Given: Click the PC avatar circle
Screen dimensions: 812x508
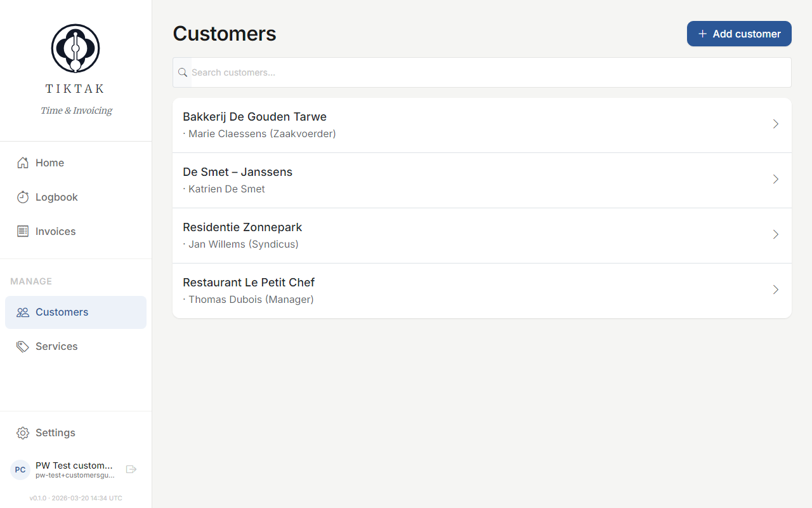Looking at the screenshot, I should [20, 469].
